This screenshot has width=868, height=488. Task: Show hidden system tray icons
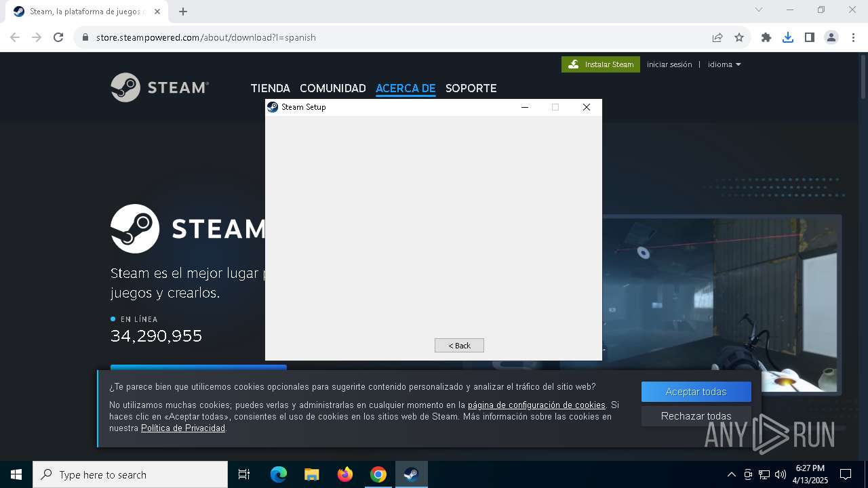[731, 474]
